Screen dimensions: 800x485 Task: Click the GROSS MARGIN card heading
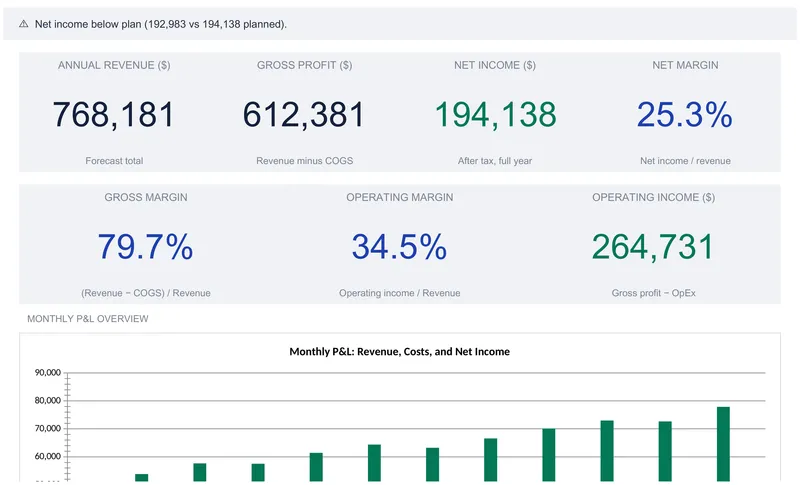[x=146, y=197]
